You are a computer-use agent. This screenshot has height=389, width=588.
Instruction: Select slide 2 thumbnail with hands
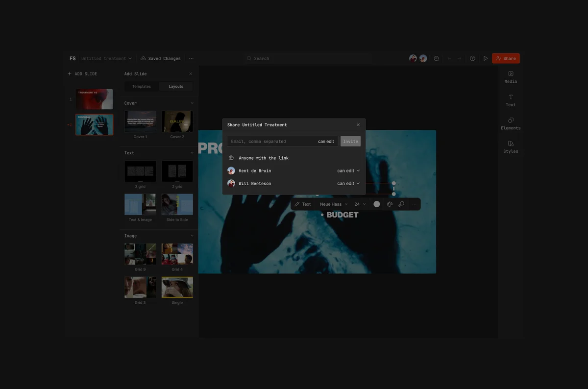[x=94, y=124]
